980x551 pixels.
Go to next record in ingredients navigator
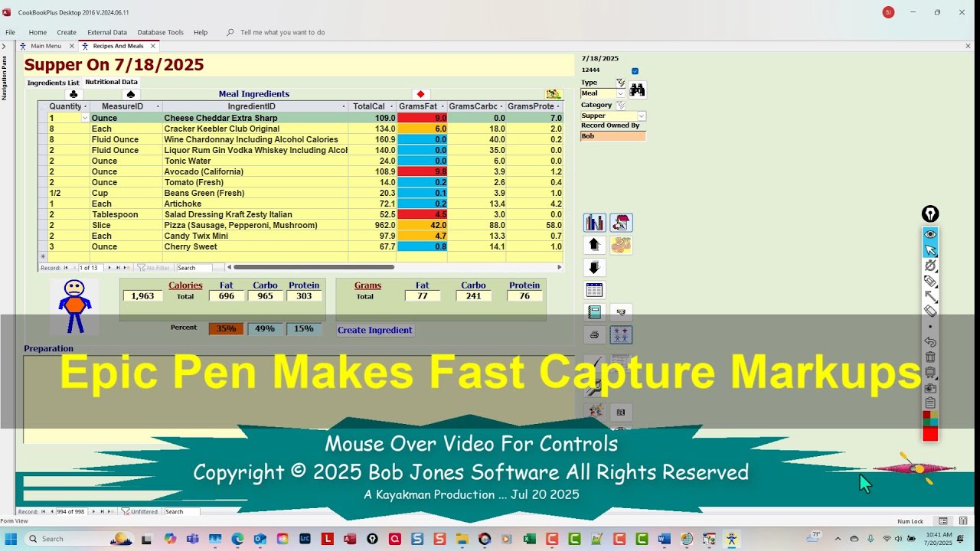click(x=109, y=268)
